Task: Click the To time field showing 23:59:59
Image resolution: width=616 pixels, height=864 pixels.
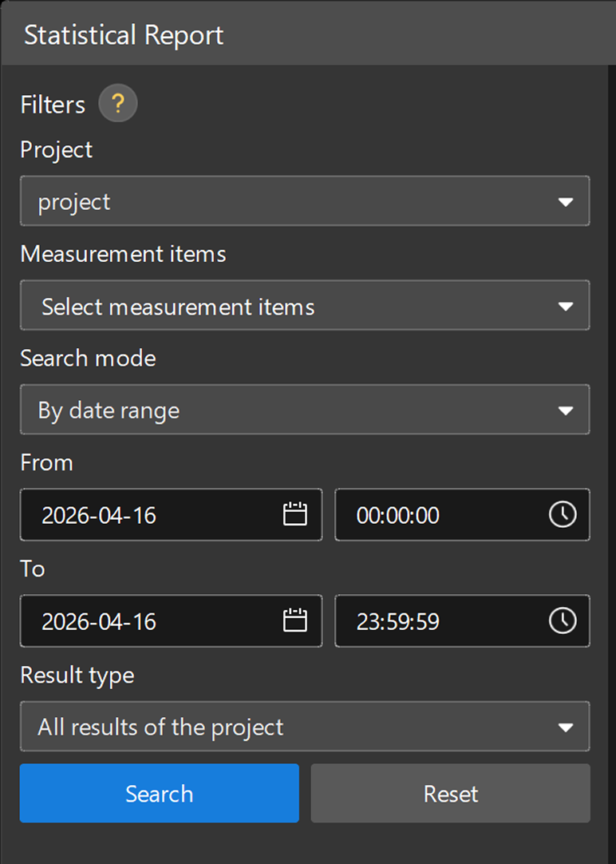Action: [398, 621]
